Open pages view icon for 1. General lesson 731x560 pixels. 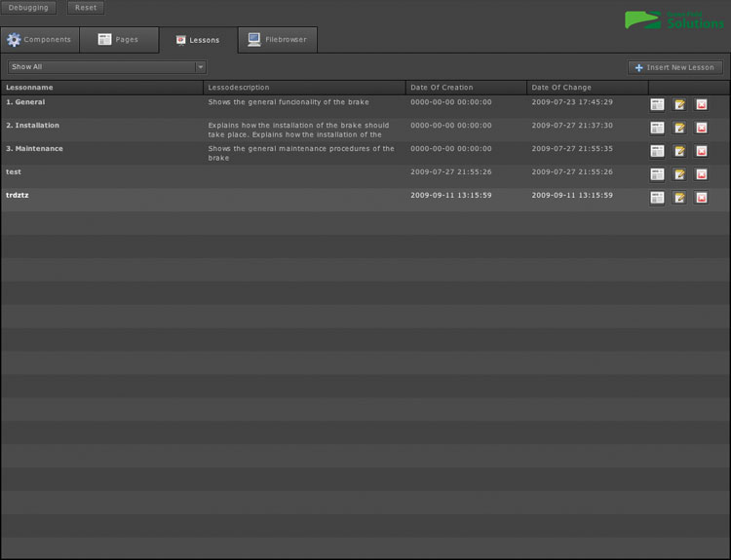click(658, 104)
